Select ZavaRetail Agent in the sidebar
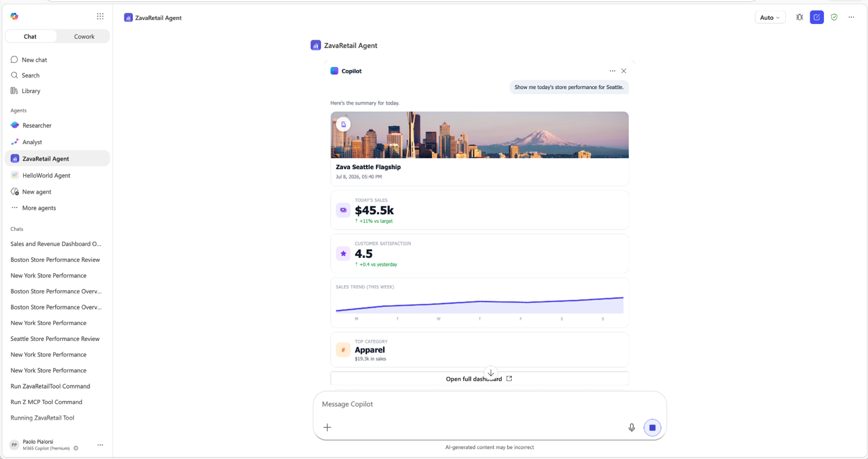Screen dimensions: 868x459 pyautogui.click(x=57, y=159)
